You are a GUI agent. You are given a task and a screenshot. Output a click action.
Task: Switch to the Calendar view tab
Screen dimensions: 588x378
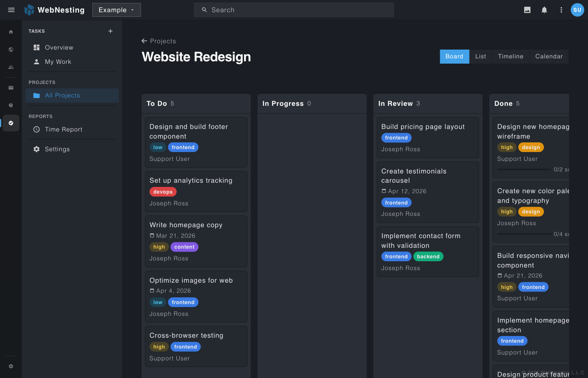(x=549, y=56)
